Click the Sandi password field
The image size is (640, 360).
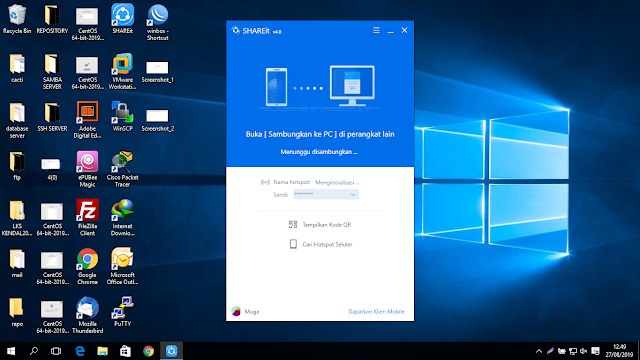326,195
